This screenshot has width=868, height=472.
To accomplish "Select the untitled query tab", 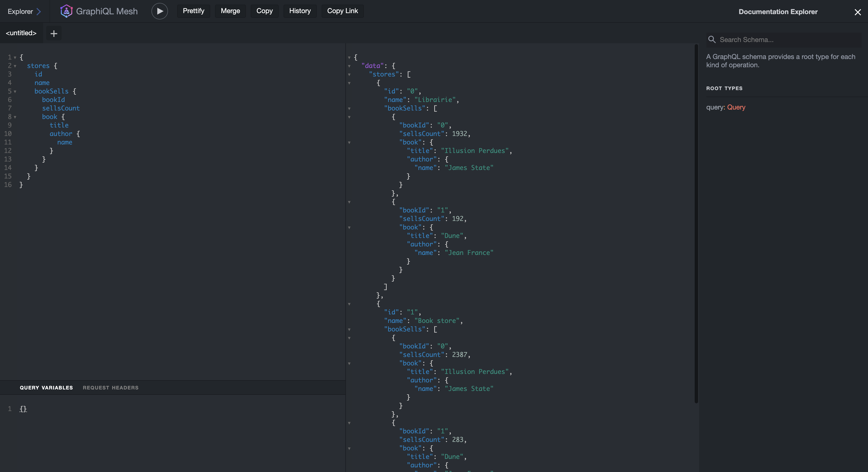I will [x=21, y=33].
